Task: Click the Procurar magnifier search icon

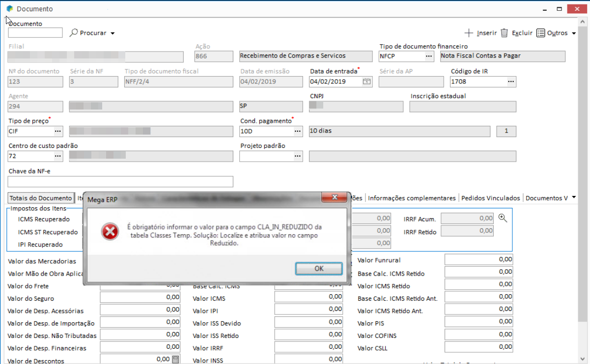Action: pyautogui.click(x=74, y=33)
